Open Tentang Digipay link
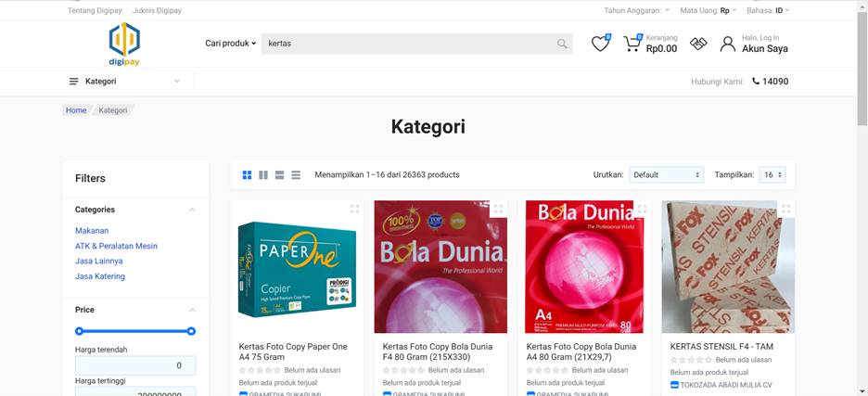This screenshot has width=868, height=396. point(95,10)
